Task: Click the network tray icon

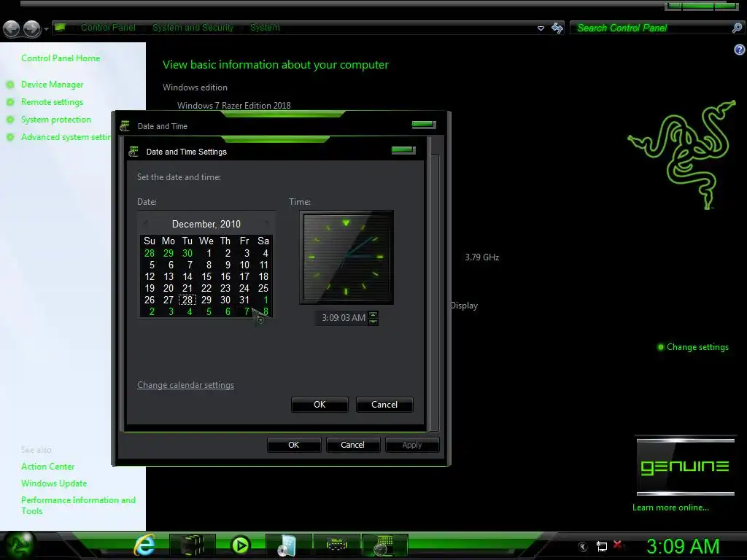Action: coord(602,546)
